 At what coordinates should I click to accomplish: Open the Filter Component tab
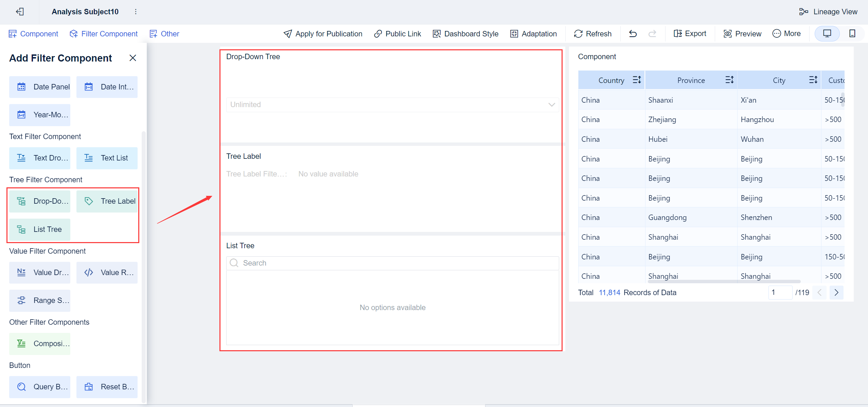click(104, 34)
